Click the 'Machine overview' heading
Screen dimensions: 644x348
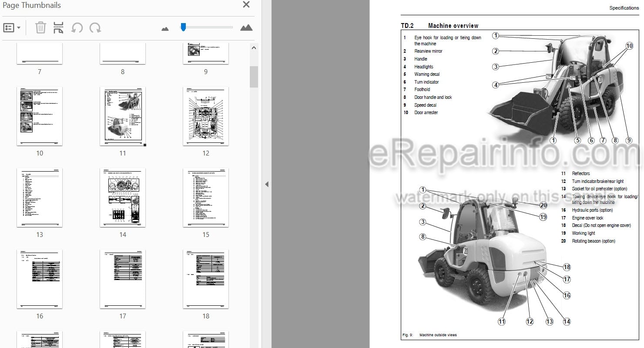tap(453, 26)
